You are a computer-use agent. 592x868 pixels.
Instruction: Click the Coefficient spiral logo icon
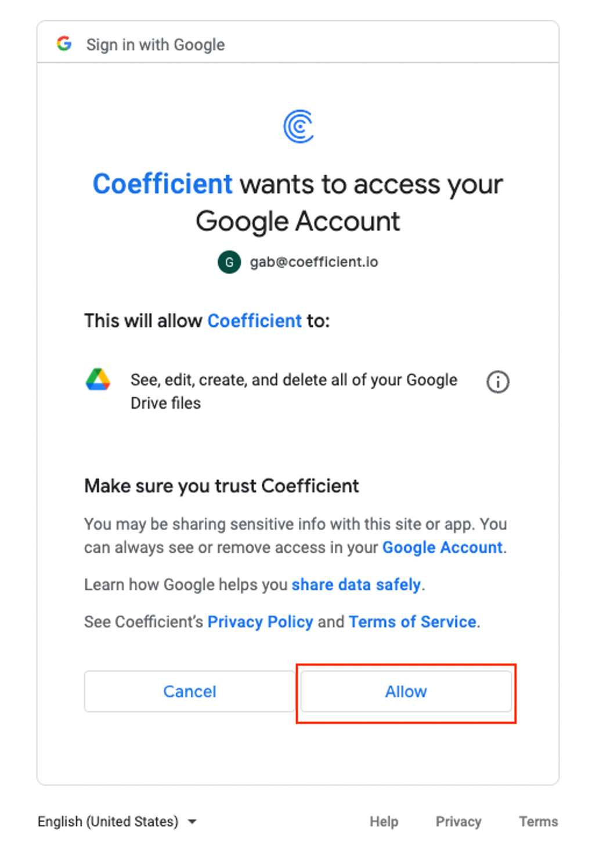[x=298, y=126]
